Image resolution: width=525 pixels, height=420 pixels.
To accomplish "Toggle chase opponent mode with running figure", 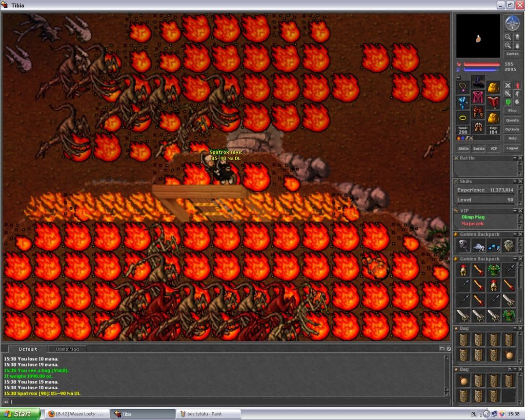I will point(517,94).
